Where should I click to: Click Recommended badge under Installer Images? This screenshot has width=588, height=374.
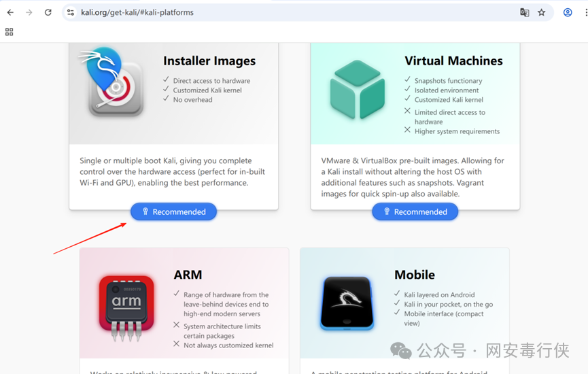[173, 211]
